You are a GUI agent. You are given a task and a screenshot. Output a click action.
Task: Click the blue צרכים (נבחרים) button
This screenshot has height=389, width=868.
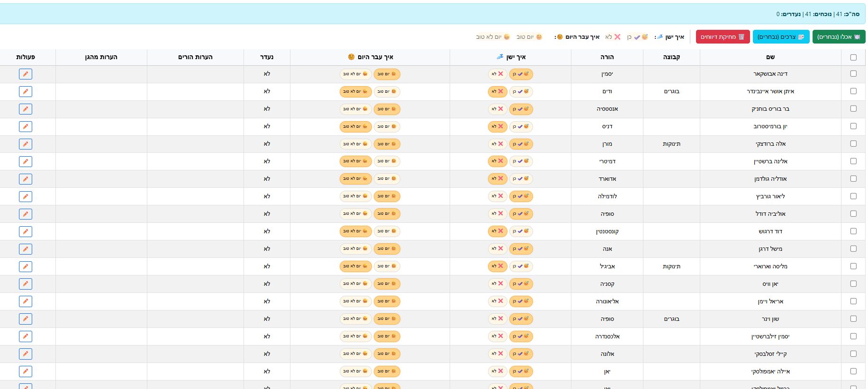(x=781, y=37)
